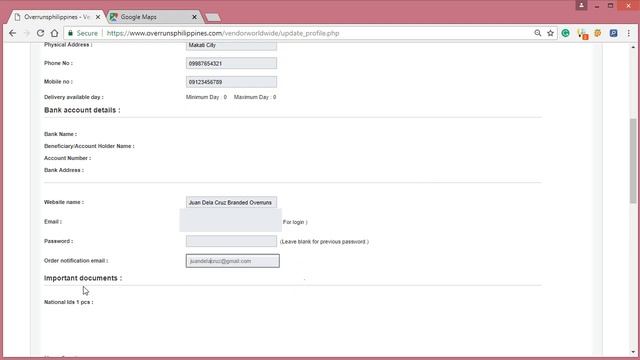
Task: Switch to the Google Maps tab
Action: tap(155, 17)
